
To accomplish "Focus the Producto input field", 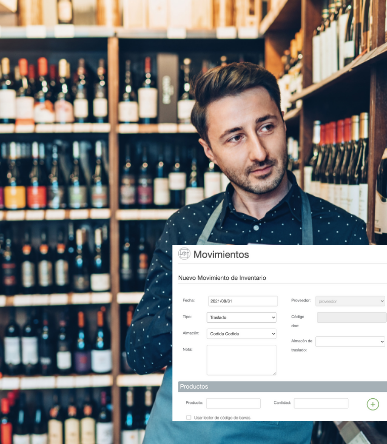I will 233,403.
